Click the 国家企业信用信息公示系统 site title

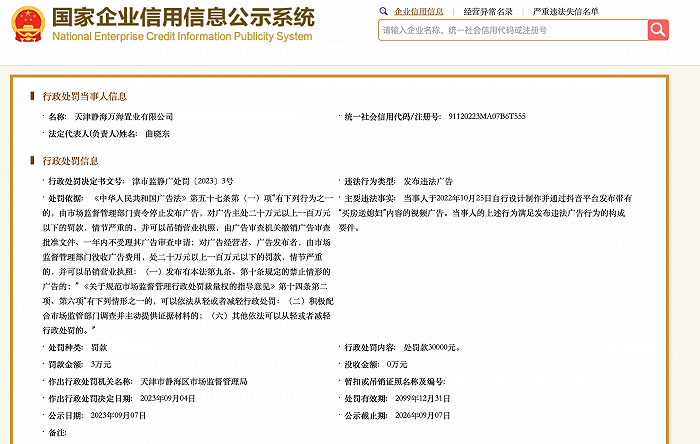click(183, 19)
